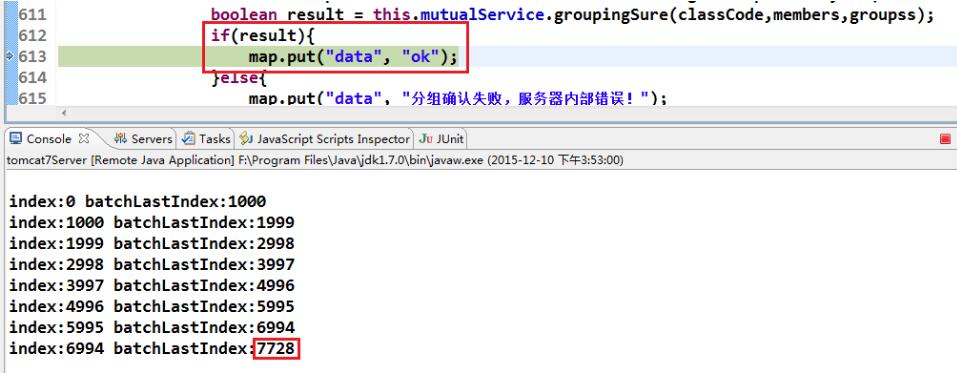Click the instruction pointer arrow at line 613
The image size is (957, 373).
coord(9,56)
